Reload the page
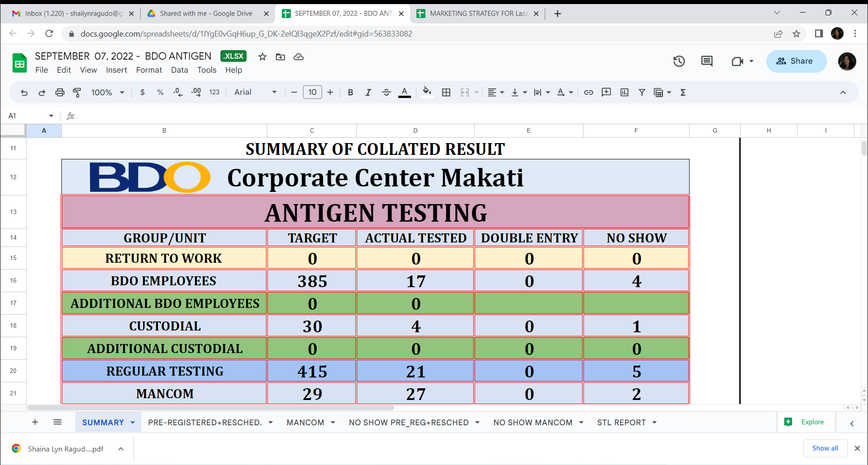Screen dimensions: 868x465 pos(49,33)
